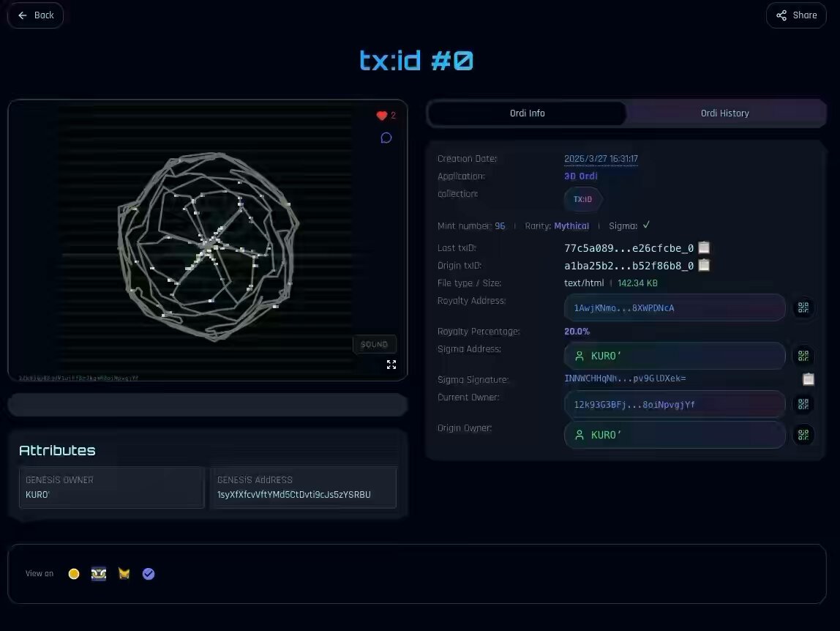The width and height of the screenshot is (840, 631).
Task: Click the mint number 96
Action: (500, 226)
